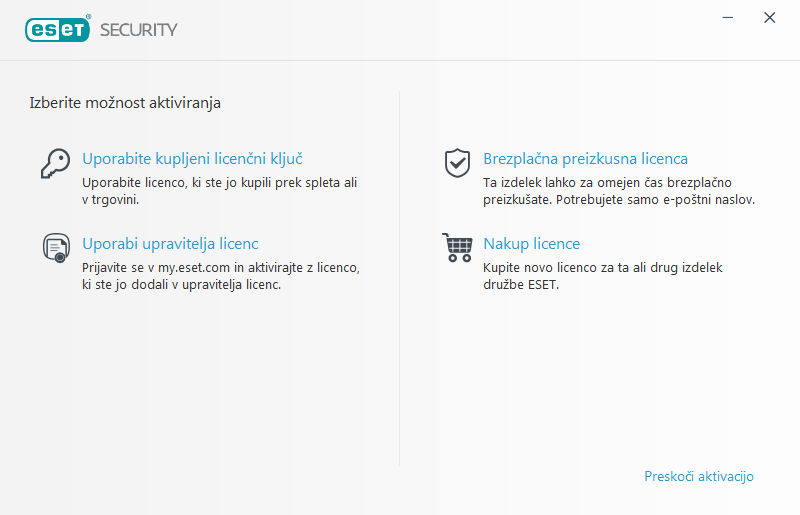Click the license manager document icon

(54, 247)
